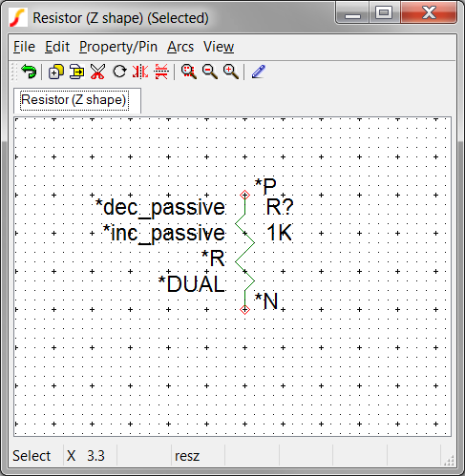
Task: Click the Copy to clipboard icon
Action: pyautogui.click(x=76, y=72)
